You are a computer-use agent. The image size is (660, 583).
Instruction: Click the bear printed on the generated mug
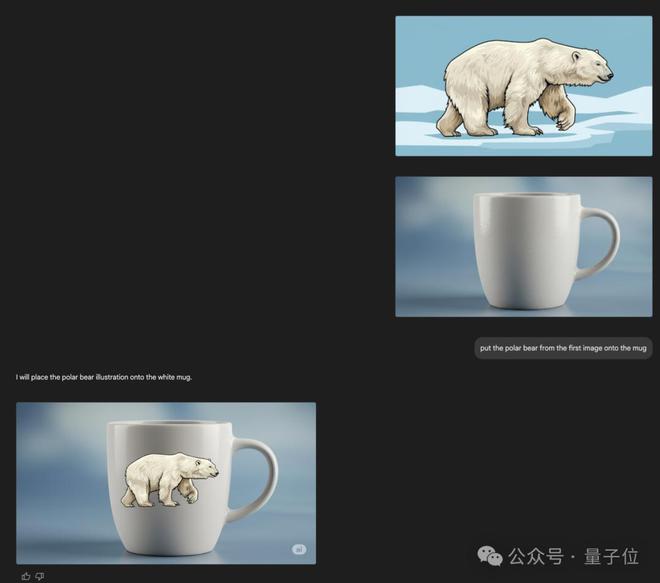170,479
